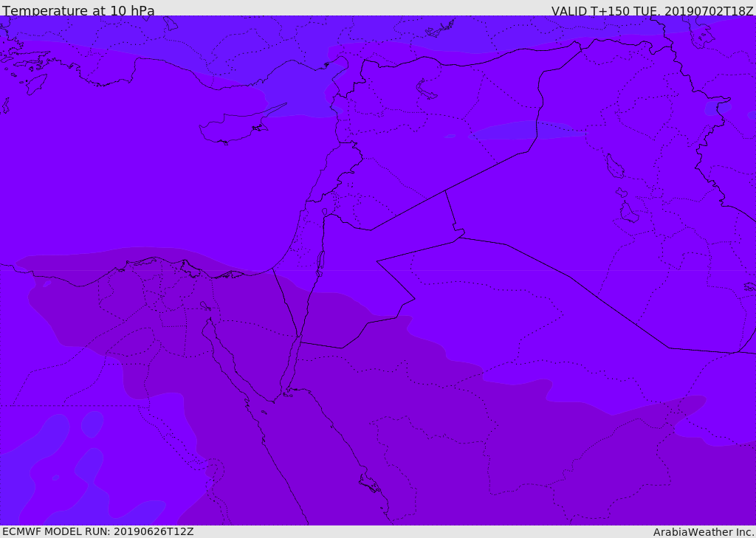
Task: Click the 'Temperature at 10 hPa' title text
Action: tap(78, 10)
